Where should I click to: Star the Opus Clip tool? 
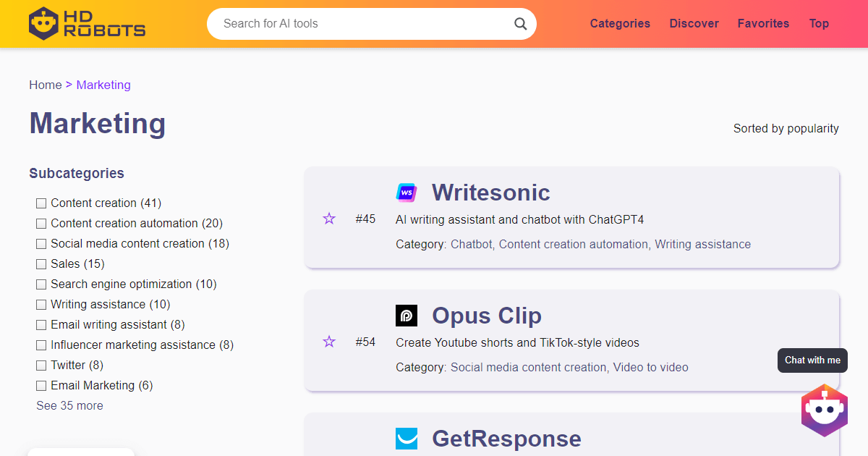(329, 342)
